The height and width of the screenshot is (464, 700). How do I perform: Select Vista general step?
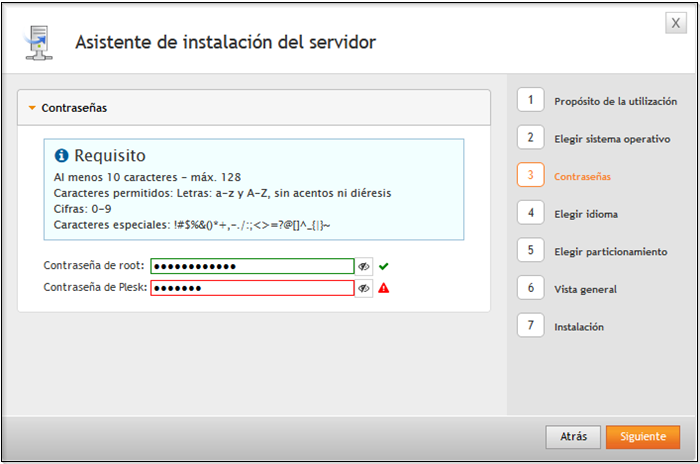coord(585,289)
